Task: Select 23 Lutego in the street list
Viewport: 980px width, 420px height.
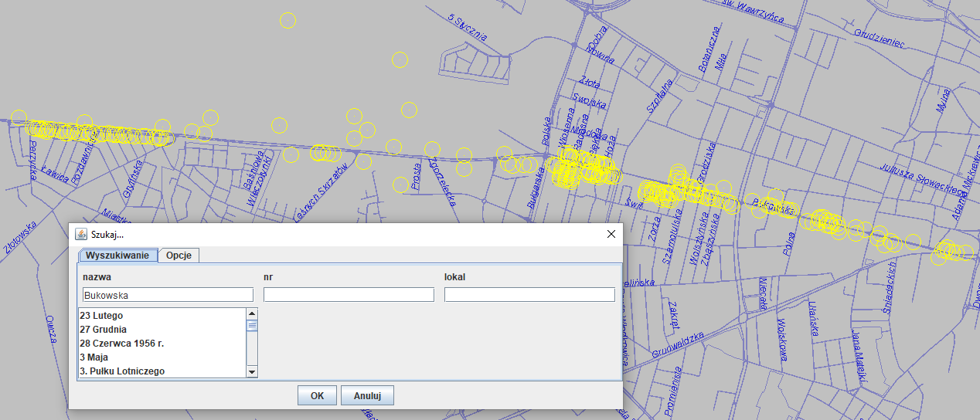Action: [x=101, y=316]
